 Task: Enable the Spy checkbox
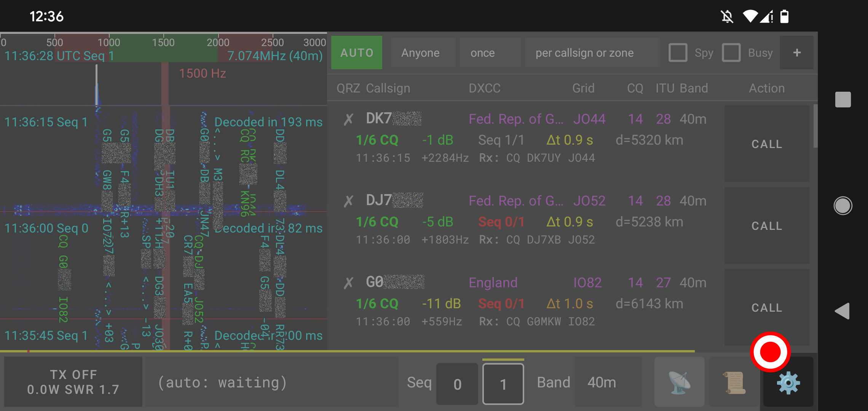tap(678, 53)
